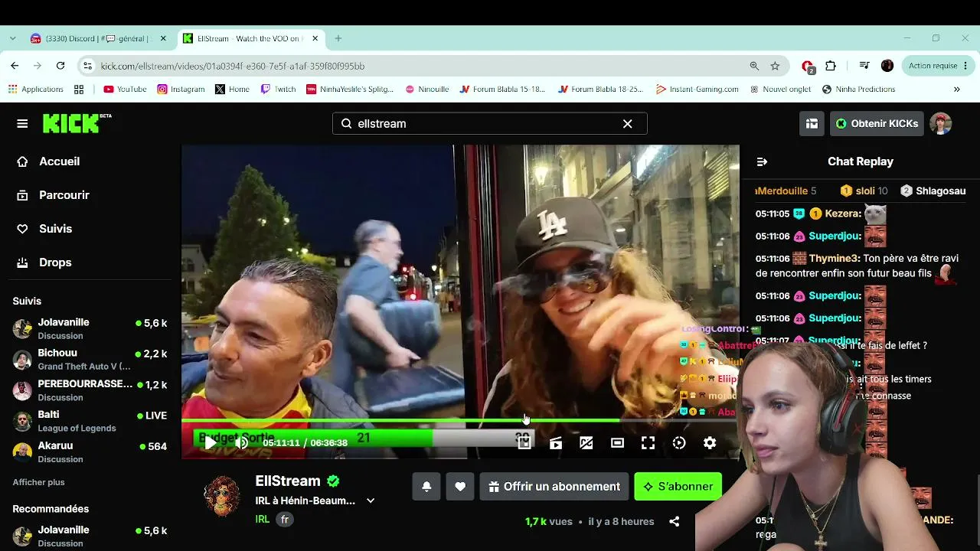This screenshot has height=551, width=980.
Task: Open PEREBOURRASSE channel in followed list
Action: [90, 390]
